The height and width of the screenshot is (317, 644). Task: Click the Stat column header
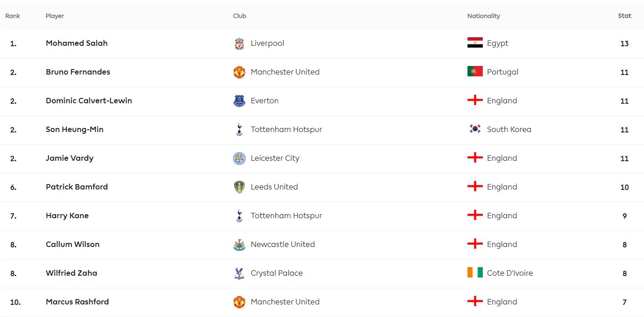[625, 16]
